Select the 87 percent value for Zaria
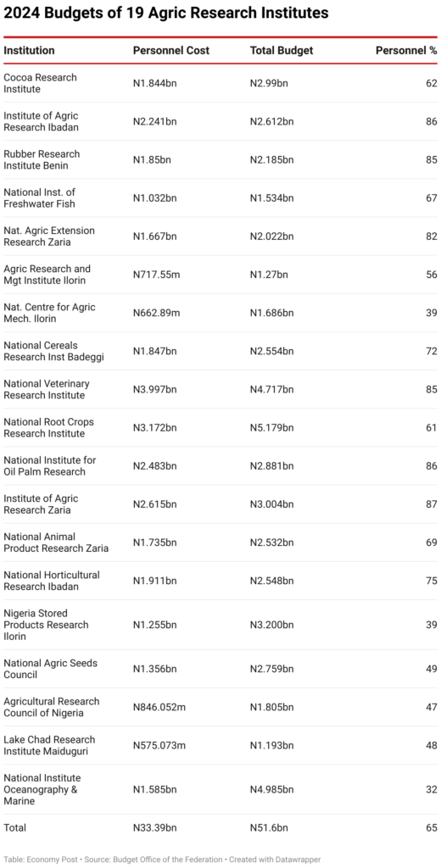The height and width of the screenshot is (868, 441). pyautogui.click(x=432, y=504)
